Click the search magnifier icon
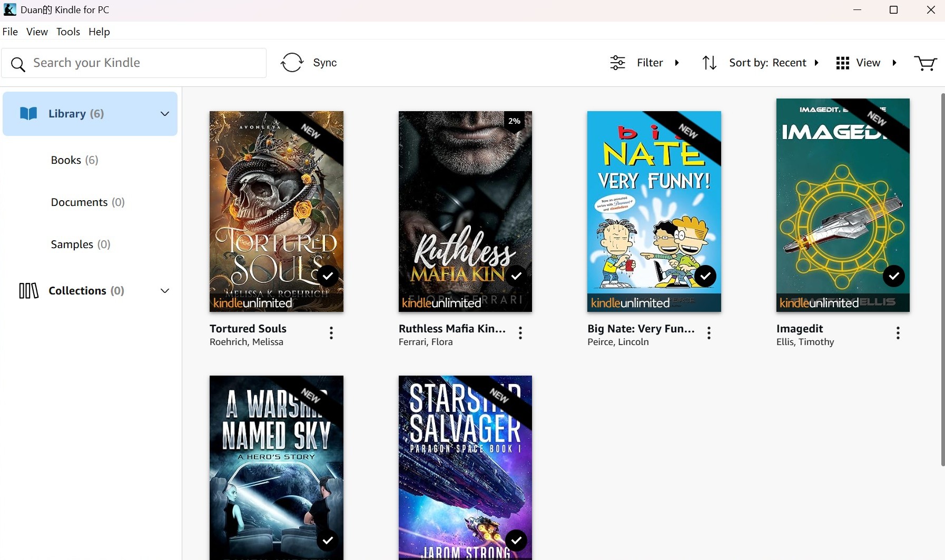945x560 pixels. click(x=18, y=64)
